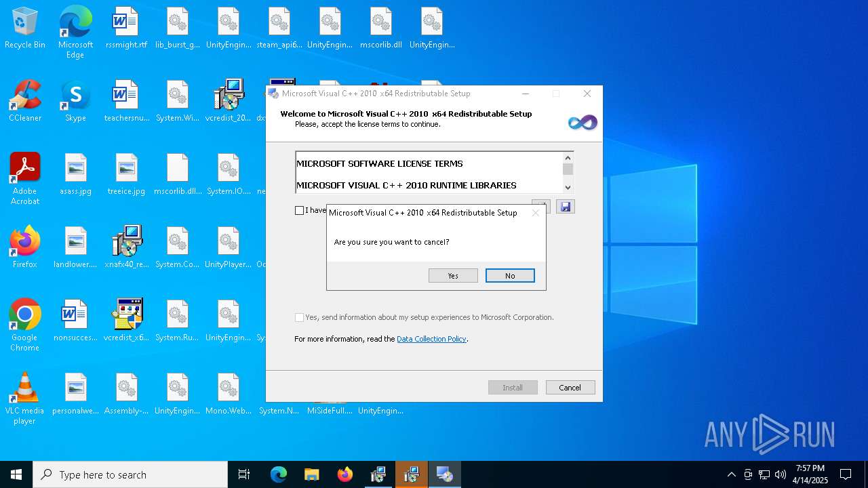Image resolution: width=868 pixels, height=488 pixels.
Task: Open Task View from taskbar
Action: point(244,474)
